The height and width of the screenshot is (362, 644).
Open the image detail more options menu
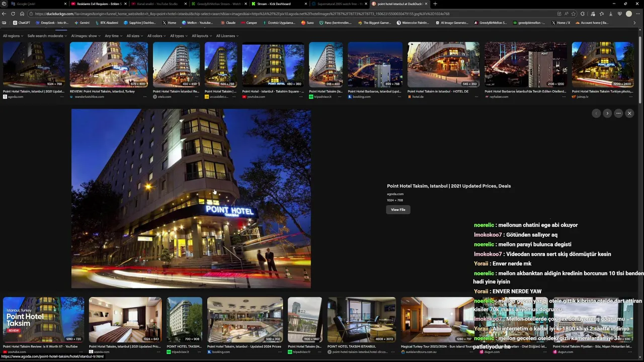(x=618, y=113)
